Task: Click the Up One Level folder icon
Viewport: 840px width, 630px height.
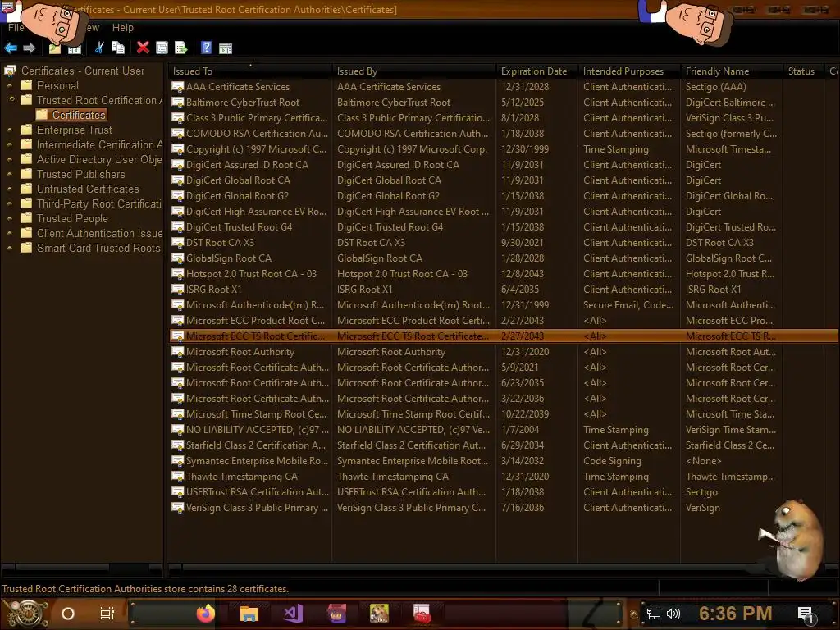Action: tap(55, 48)
